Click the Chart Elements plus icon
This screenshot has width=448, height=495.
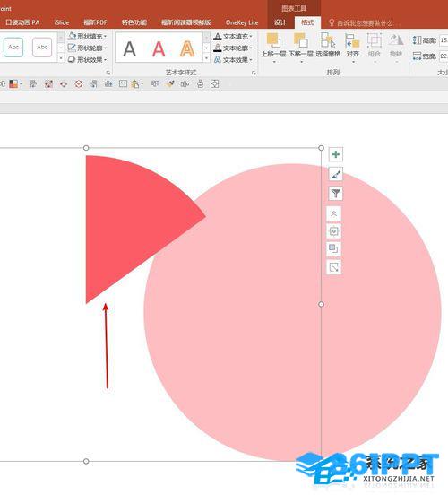pos(335,154)
